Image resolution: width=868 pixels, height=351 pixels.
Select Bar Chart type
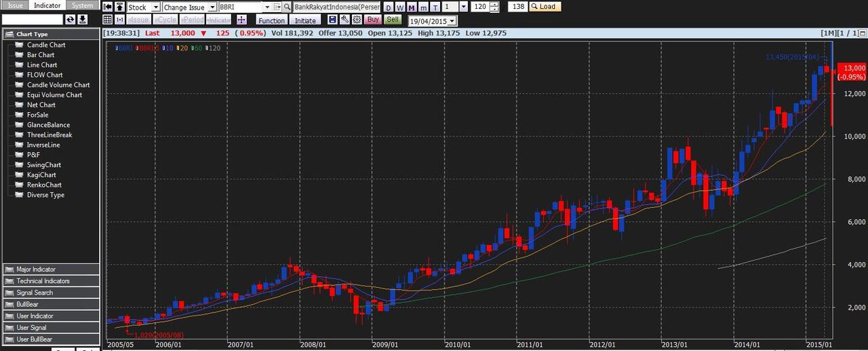41,55
